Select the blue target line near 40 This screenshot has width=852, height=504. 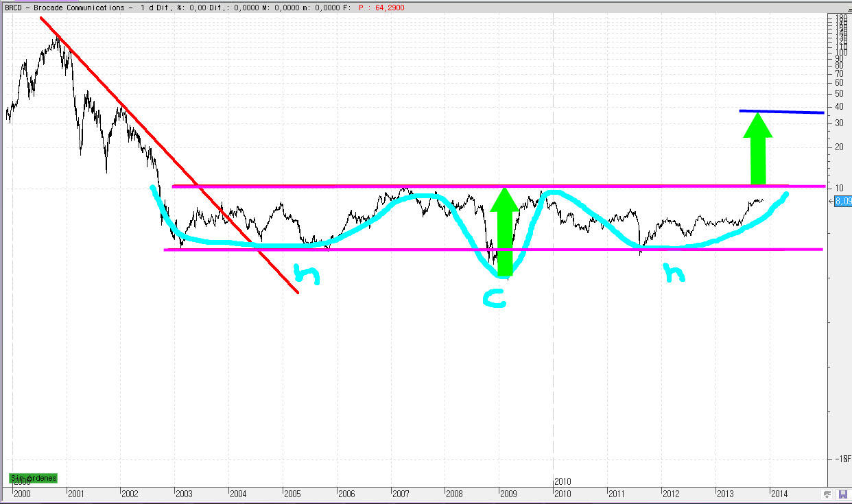click(x=782, y=112)
